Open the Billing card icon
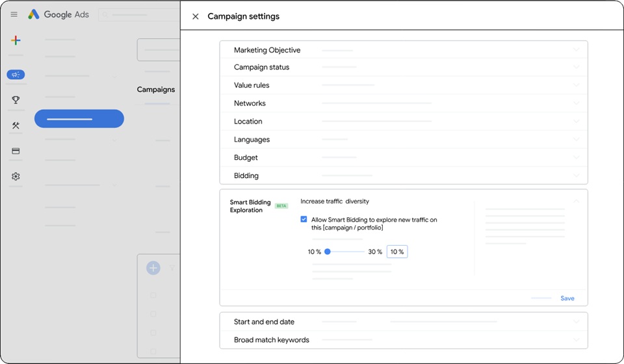Viewport: 624px width, 364px height. (16, 151)
